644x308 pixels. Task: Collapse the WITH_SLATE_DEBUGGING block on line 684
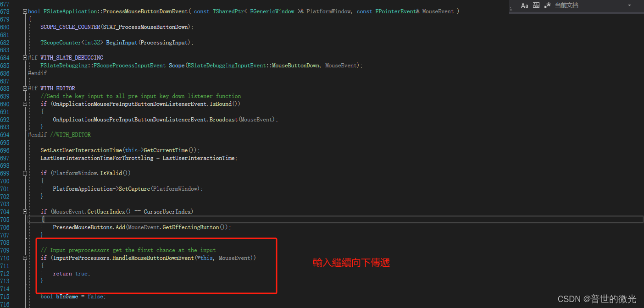[x=25, y=57]
